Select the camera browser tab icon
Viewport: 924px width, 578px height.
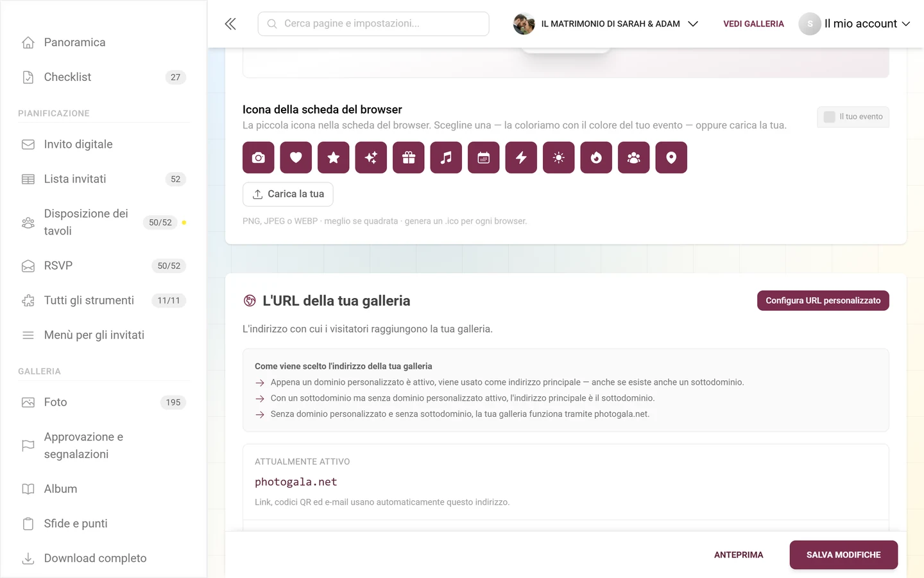(x=259, y=157)
